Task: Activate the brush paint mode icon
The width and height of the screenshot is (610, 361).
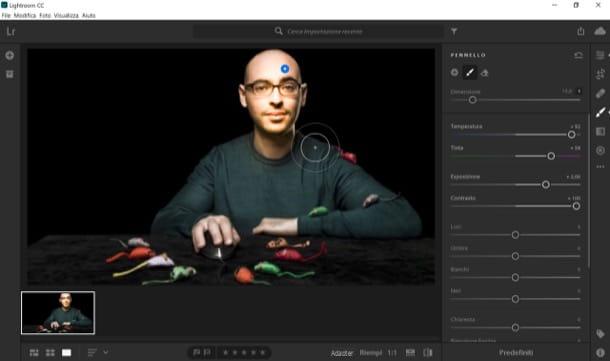Action: click(x=470, y=72)
